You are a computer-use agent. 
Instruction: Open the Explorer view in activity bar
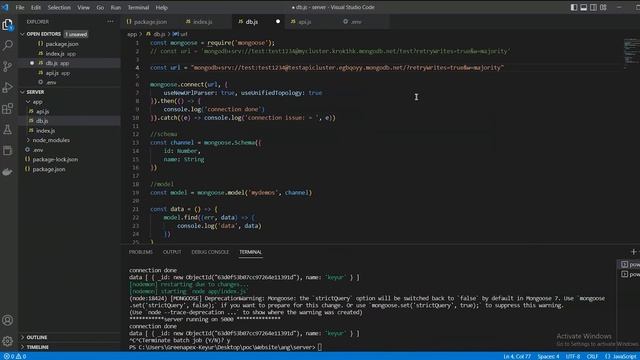click(x=8, y=24)
